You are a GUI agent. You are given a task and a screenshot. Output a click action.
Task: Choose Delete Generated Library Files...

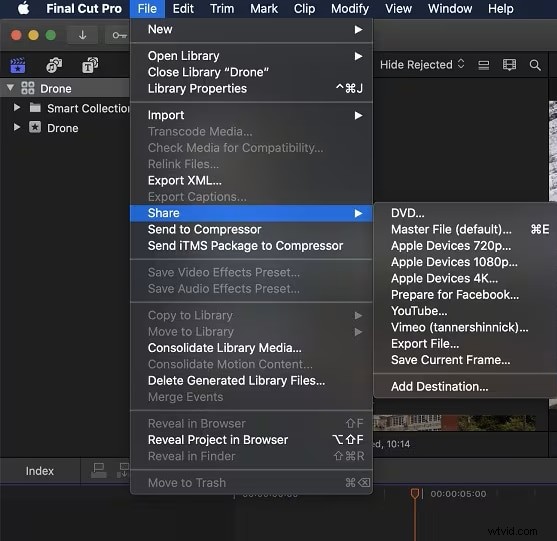click(x=252, y=380)
